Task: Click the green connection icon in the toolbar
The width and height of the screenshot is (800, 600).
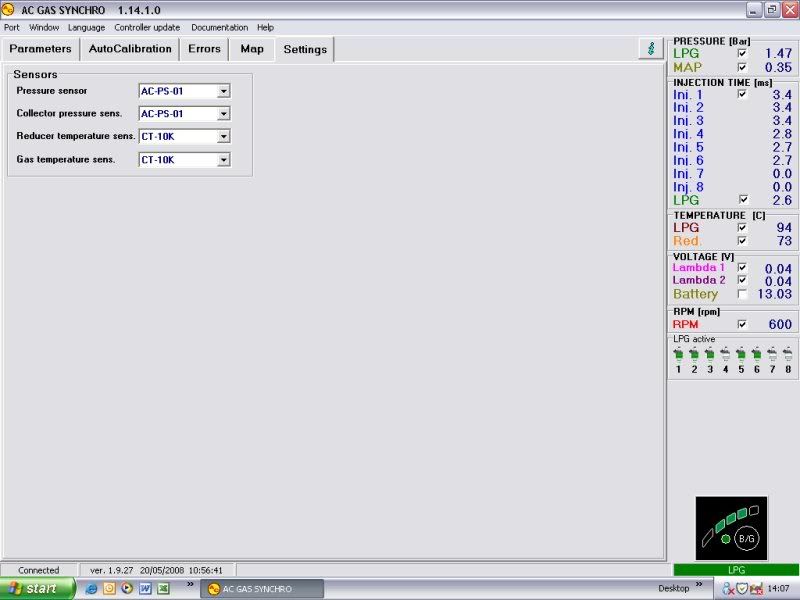Action: coord(651,49)
